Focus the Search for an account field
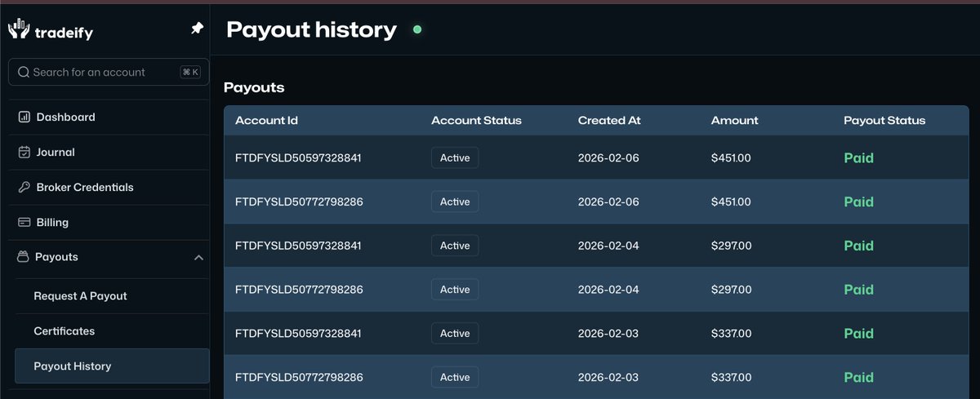980x399 pixels. pos(109,72)
